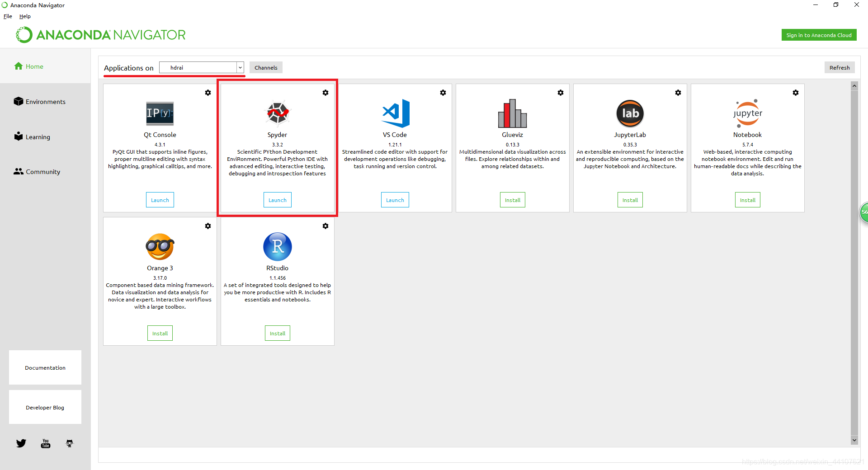Click the Anaconda Navigator logo
This screenshot has width=868, height=470.
click(101, 35)
